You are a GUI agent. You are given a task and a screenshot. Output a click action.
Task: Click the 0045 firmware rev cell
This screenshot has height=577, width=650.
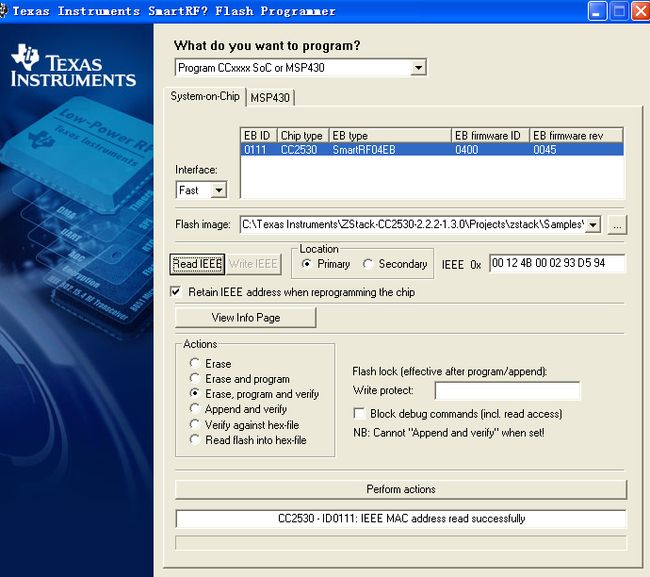click(x=545, y=150)
